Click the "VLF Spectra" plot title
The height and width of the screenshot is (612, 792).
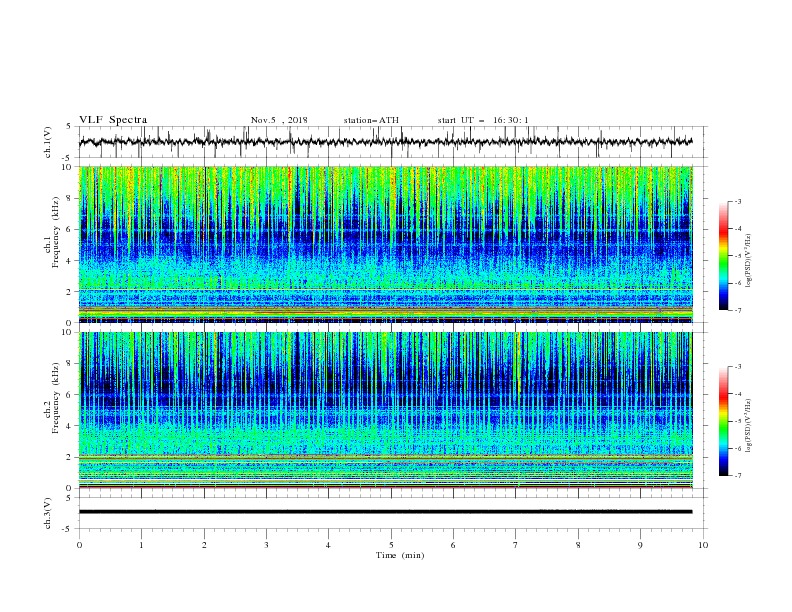click(113, 120)
